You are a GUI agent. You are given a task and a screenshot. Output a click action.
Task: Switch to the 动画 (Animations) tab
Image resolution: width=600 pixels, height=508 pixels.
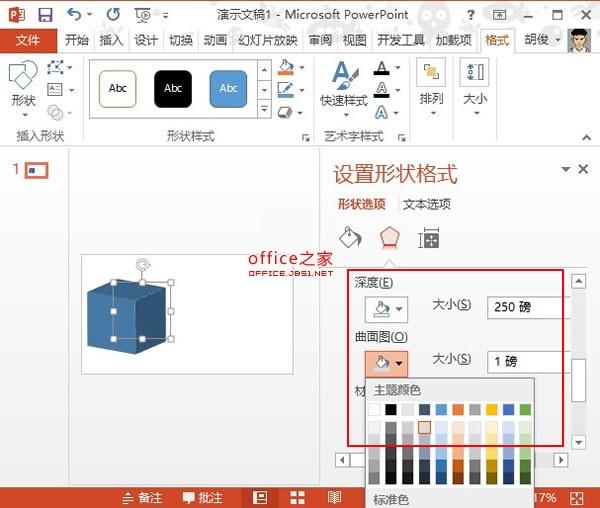point(215,40)
